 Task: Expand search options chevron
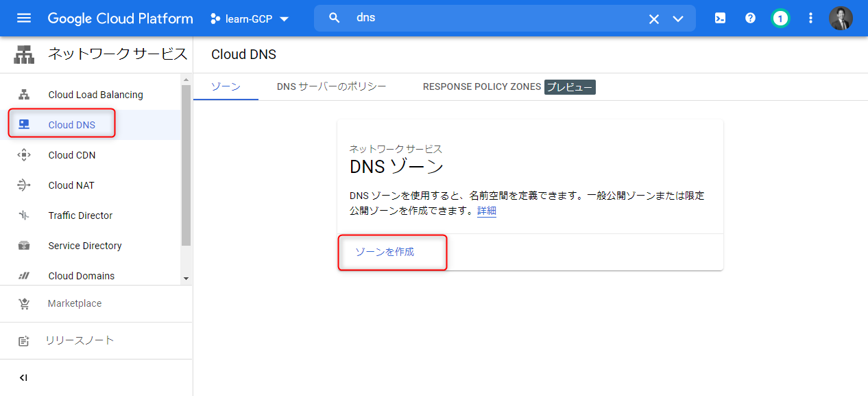tap(678, 19)
